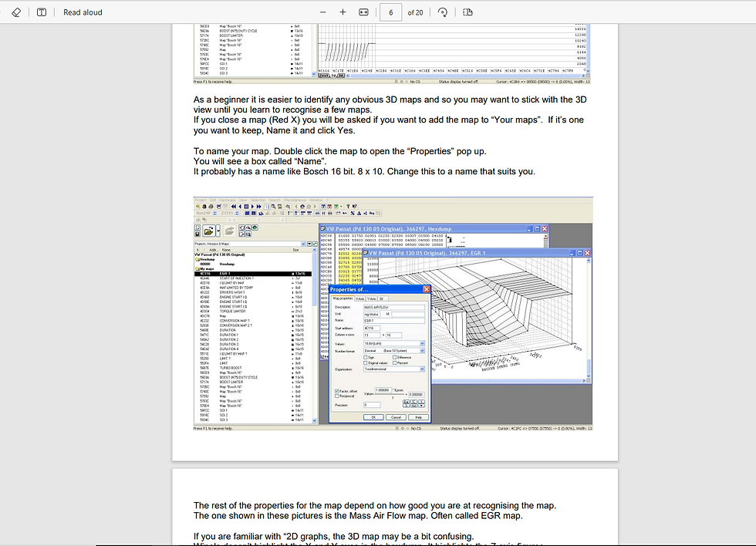The width and height of the screenshot is (756, 546).
Task: Zoom out with the minus icon
Action: (323, 12)
